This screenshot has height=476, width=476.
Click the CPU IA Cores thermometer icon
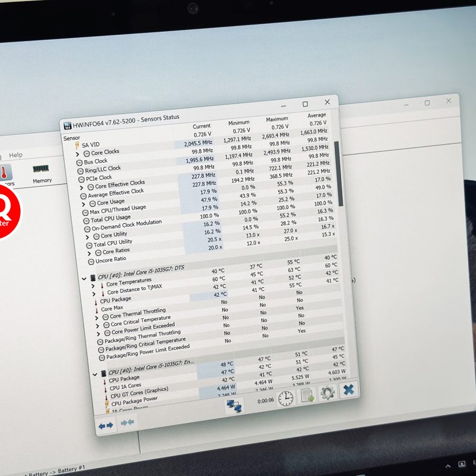(x=105, y=389)
